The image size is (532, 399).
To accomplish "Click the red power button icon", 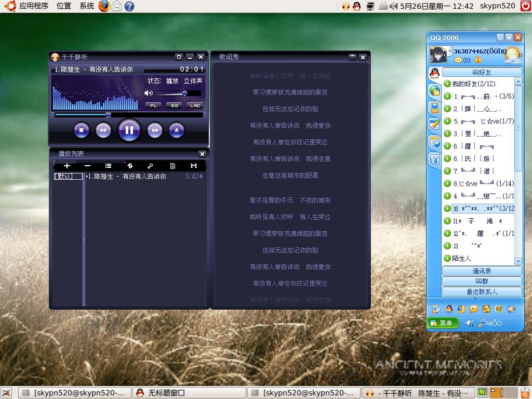I will coord(526,6).
